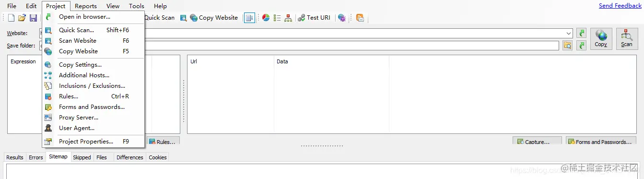Open the Edit menu
Viewport: 644px width, 179px height.
31,6
